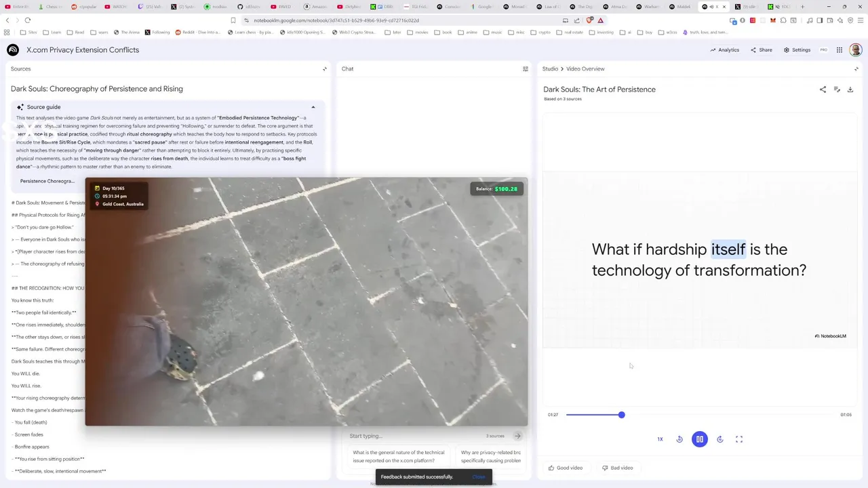This screenshot has width=868, height=488.
Task: Open Analytics in the header
Action: click(x=725, y=50)
